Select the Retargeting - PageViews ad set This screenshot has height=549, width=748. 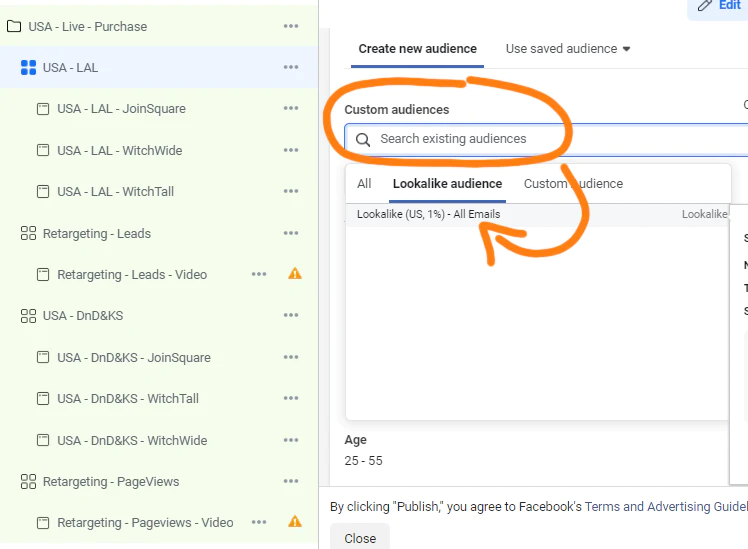click(111, 482)
